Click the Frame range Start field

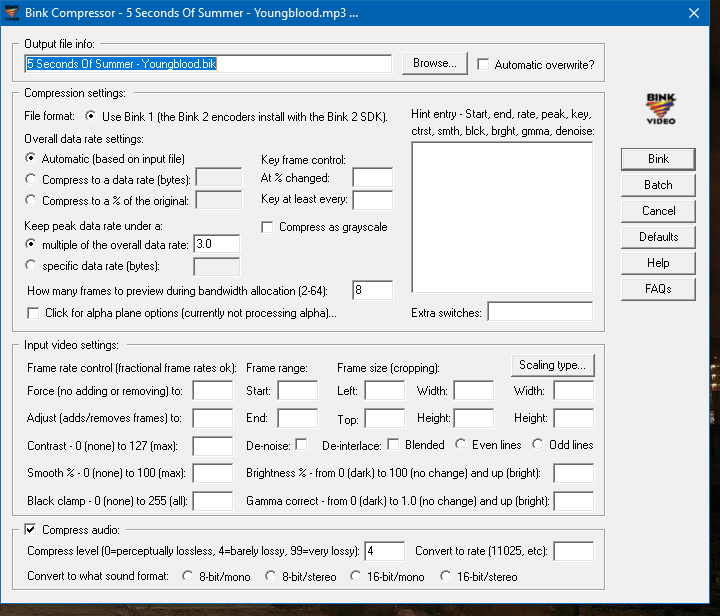pyautogui.click(x=298, y=391)
